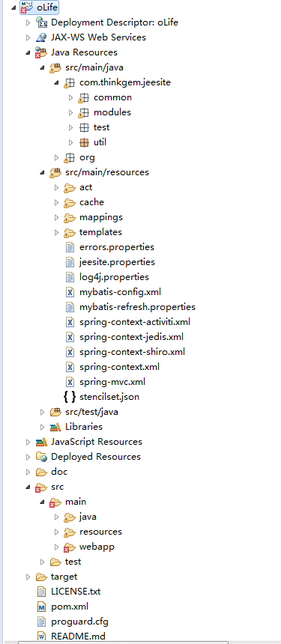
Task: Click the util package icon
Action: pos(84,142)
